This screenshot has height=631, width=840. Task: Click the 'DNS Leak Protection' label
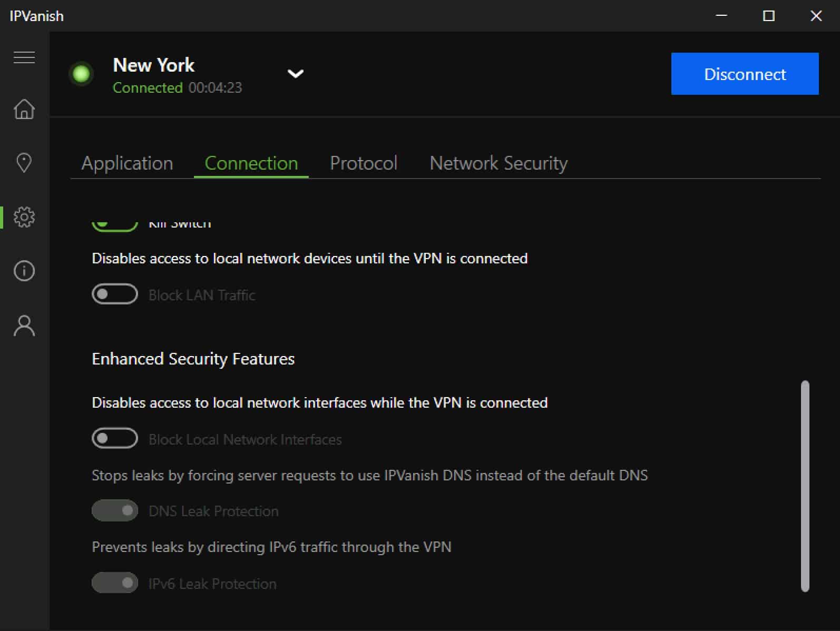click(213, 511)
